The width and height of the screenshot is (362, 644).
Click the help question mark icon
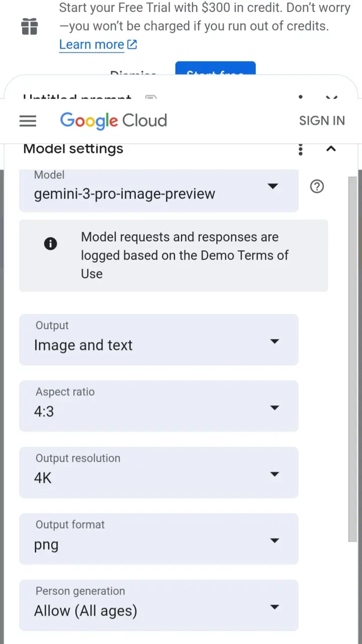tap(317, 187)
